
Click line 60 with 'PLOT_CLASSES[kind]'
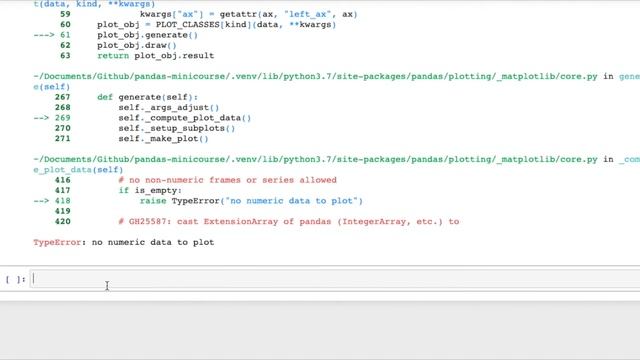(x=216, y=24)
